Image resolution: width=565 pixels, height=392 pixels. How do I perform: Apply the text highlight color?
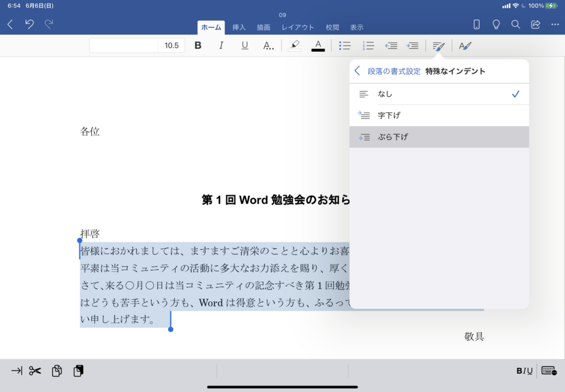tap(295, 46)
